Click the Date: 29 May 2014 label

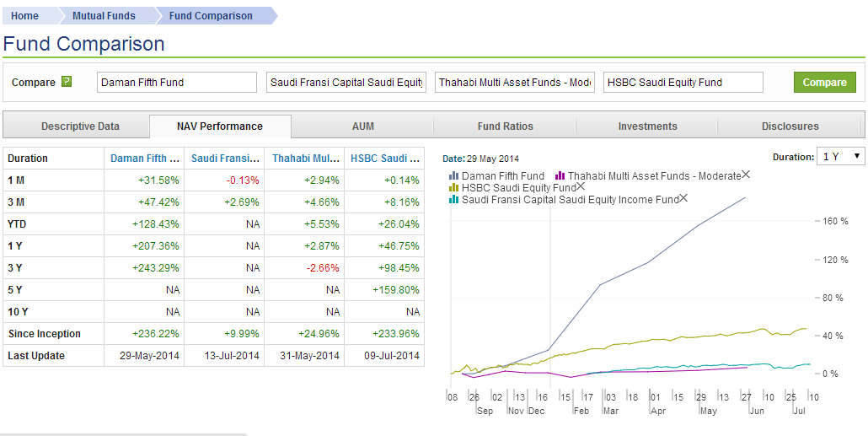click(x=481, y=159)
